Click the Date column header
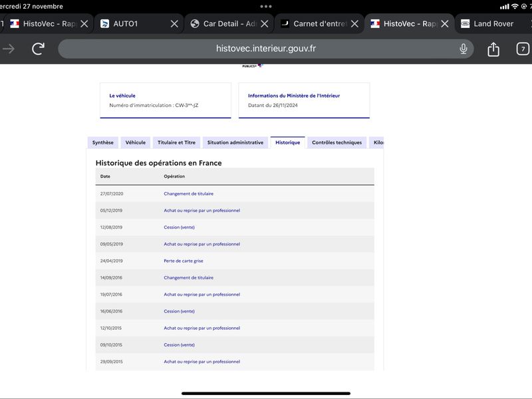 [x=105, y=176]
